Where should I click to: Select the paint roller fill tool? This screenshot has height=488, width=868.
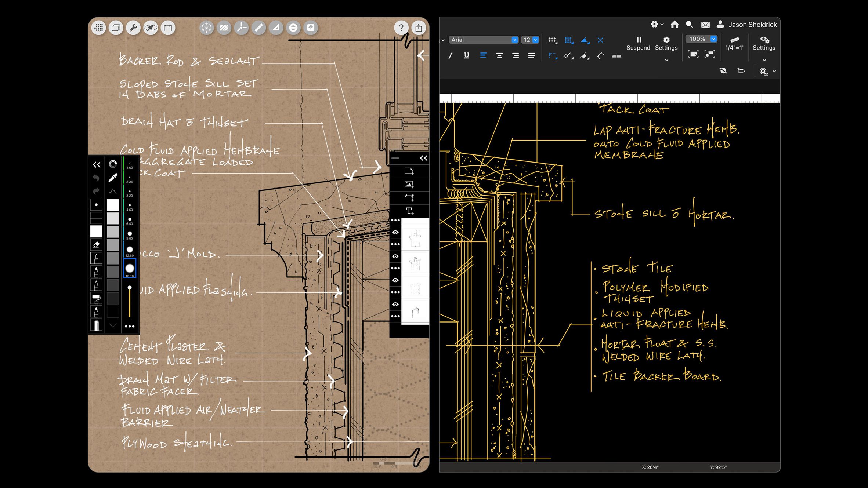pyautogui.click(x=96, y=298)
